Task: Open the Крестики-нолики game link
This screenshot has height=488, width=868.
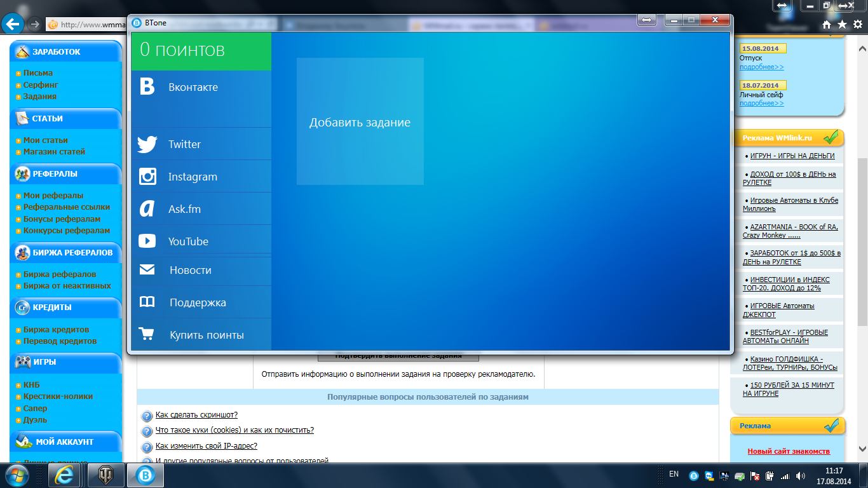Action: pos(58,396)
